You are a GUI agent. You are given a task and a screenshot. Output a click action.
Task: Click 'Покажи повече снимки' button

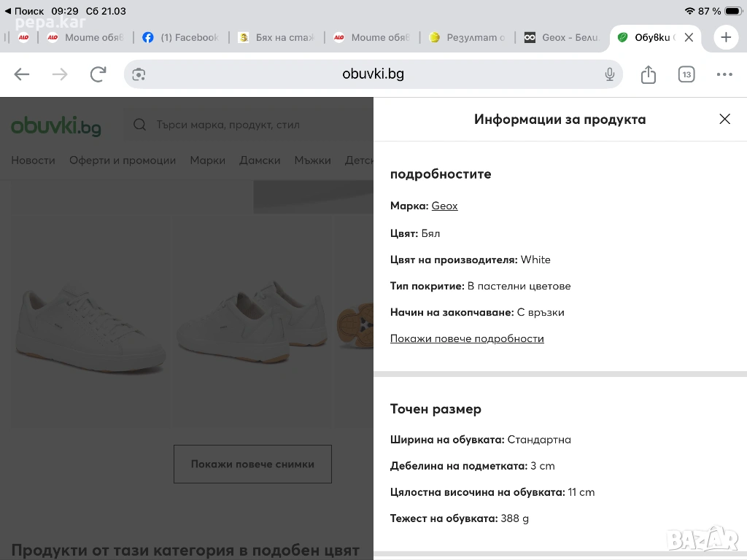click(252, 464)
